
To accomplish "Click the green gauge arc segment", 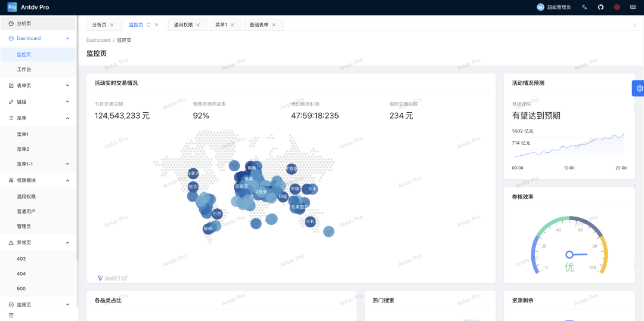I will tap(552, 225).
